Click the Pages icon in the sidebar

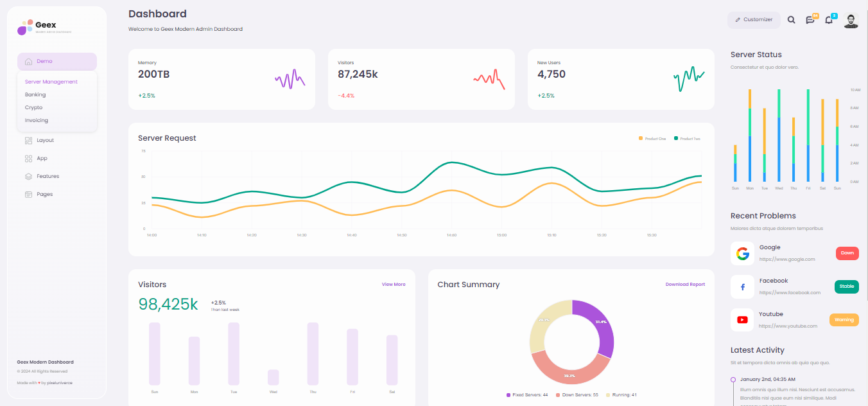click(x=28, y=194)
